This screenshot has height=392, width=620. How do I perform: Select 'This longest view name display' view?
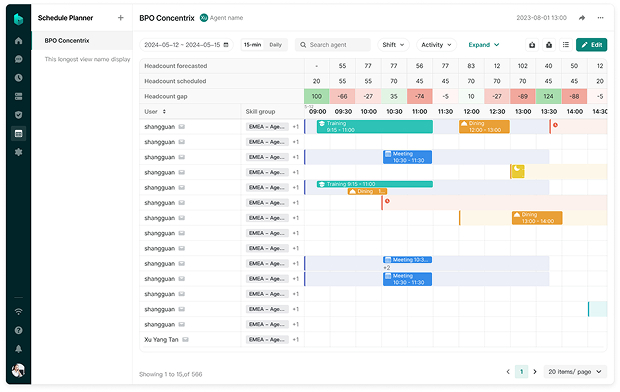(x=87, y=59)
